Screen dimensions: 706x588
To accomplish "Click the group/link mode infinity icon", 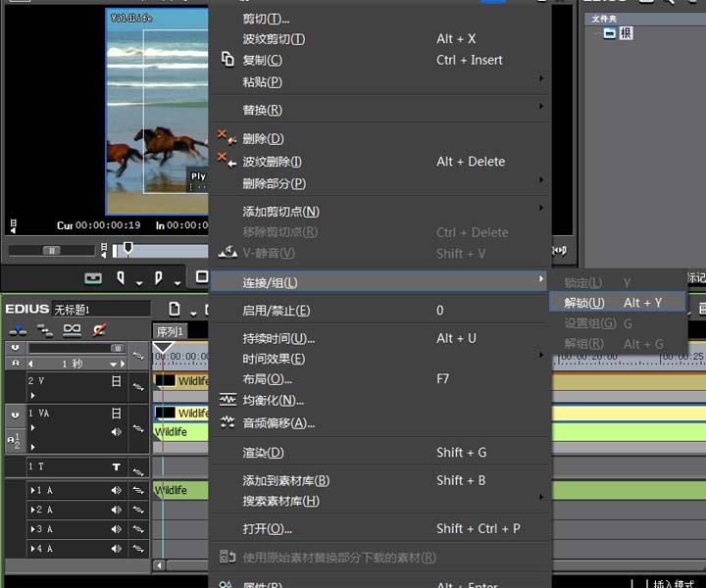I will tap(72, 329).
